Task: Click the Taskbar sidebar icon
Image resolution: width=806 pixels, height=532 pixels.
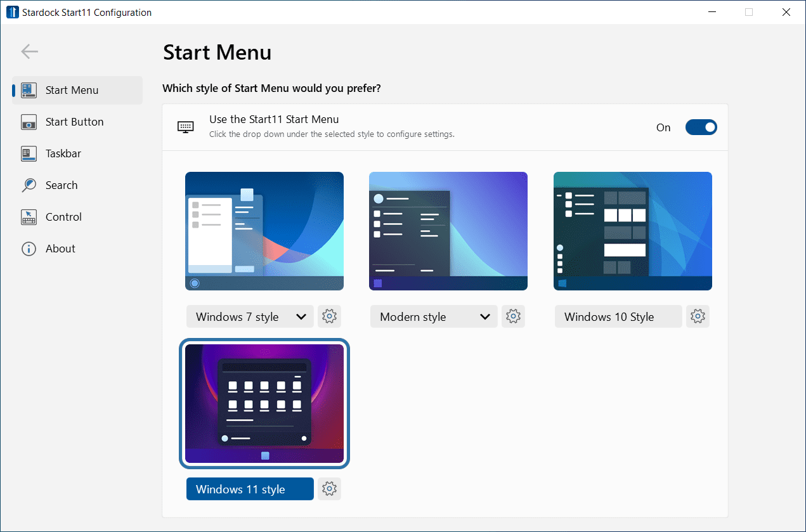Action: [x=29, y=153]
